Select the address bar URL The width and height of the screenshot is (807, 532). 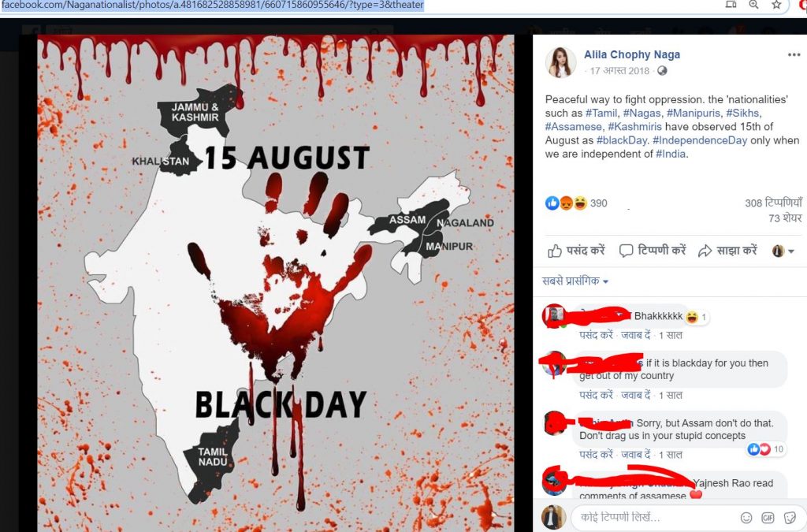(x=212, y=5)
